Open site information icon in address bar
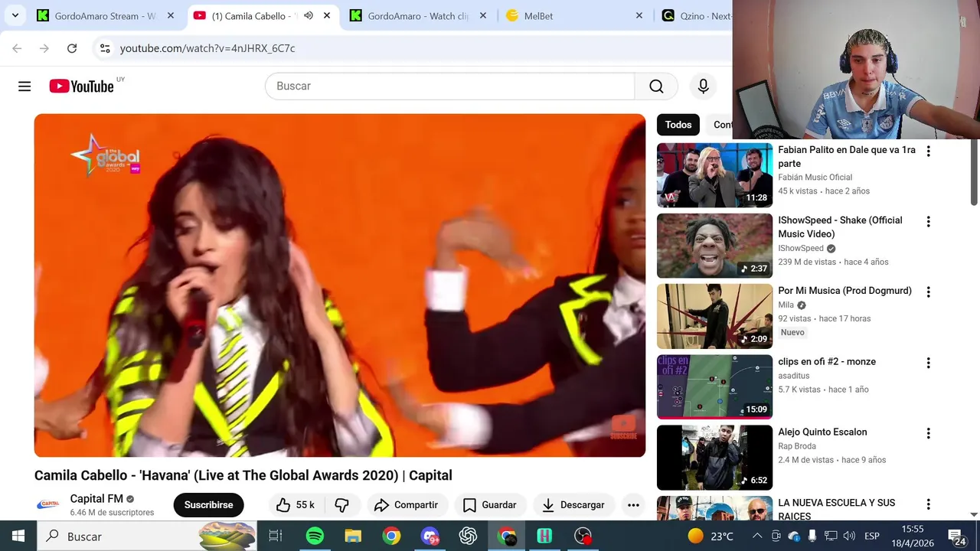 106,48
